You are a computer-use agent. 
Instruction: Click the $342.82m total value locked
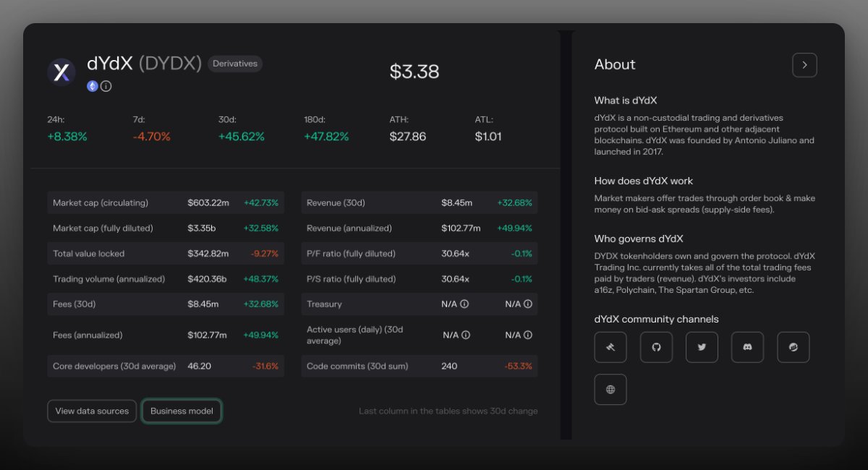pyautogui.click(x=208, y=254)
